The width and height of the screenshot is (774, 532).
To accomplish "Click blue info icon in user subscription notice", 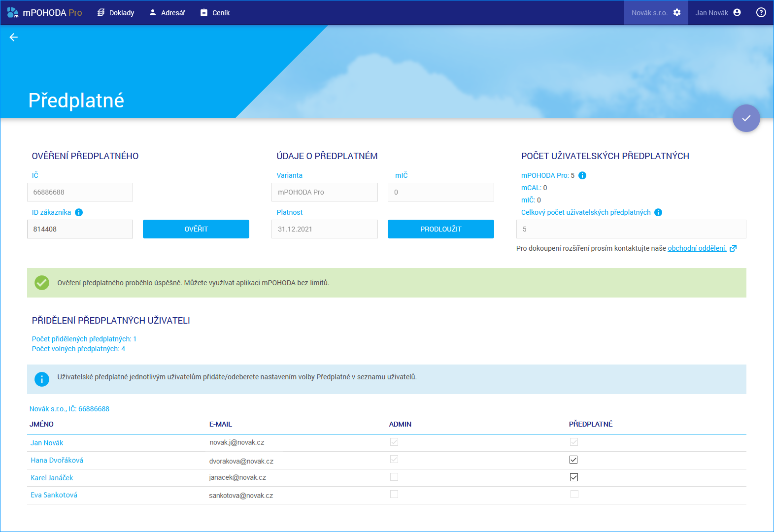I will (42, 379).
